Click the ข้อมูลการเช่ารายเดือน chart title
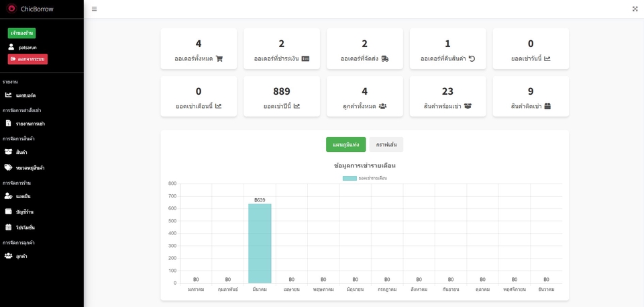 tap(365, 165)
